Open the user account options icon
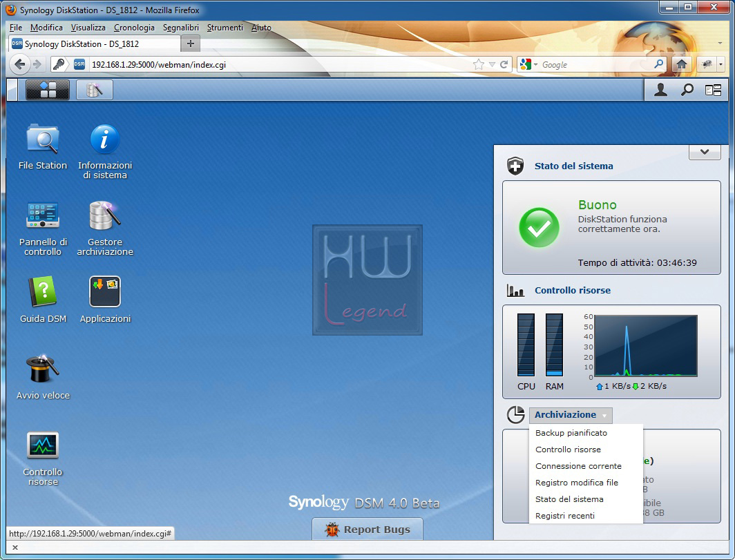735x560 pixels. click(x=660, y=90)
